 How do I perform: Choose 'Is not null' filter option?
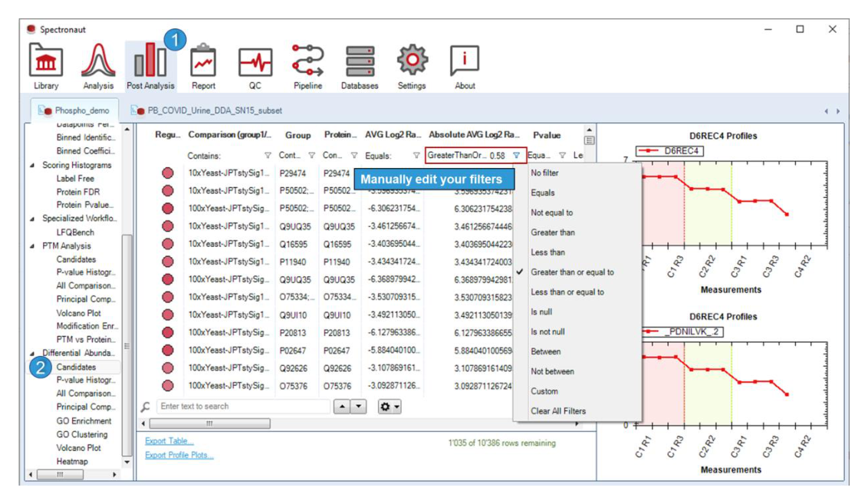547,331
